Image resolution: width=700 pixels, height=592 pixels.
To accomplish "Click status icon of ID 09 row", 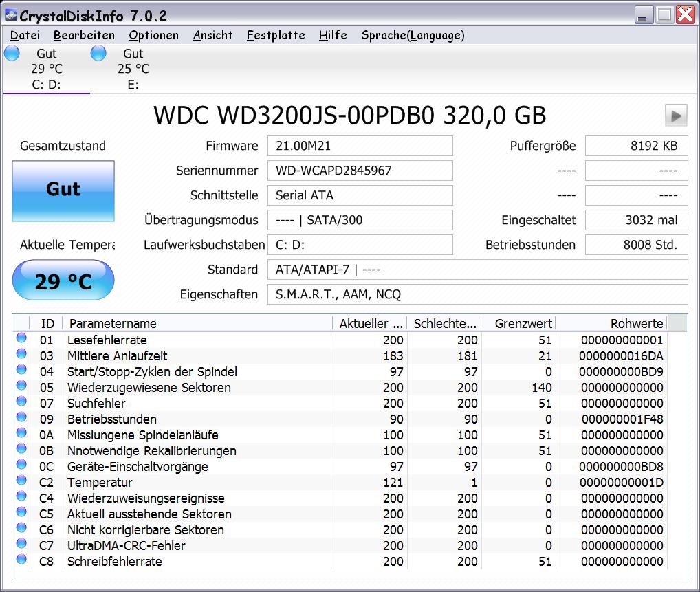I will click(x=21, y=417).
